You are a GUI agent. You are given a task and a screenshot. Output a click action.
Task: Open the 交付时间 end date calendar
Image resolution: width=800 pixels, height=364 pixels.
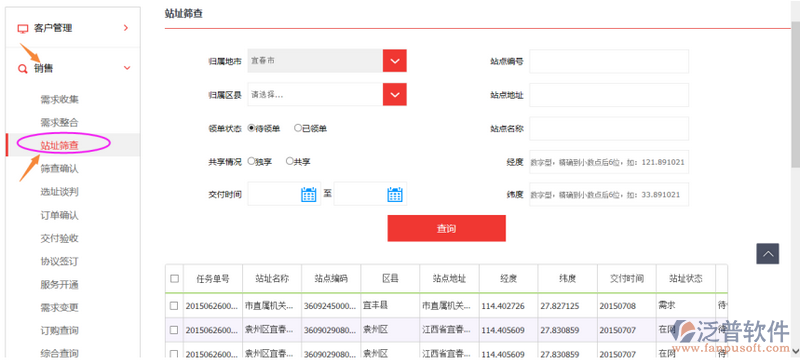395,194
